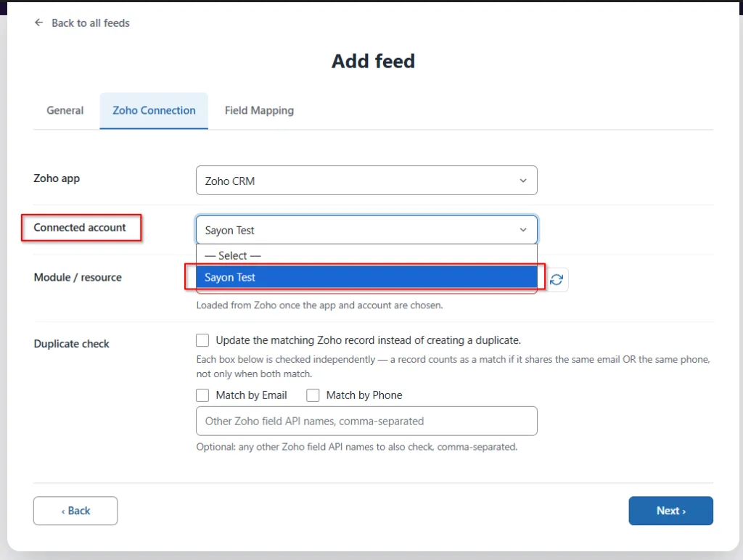Viewport: 743px width, 560px height.
Task: Enable update matching Zoho record checkbox
Action: tap(202, 340)
